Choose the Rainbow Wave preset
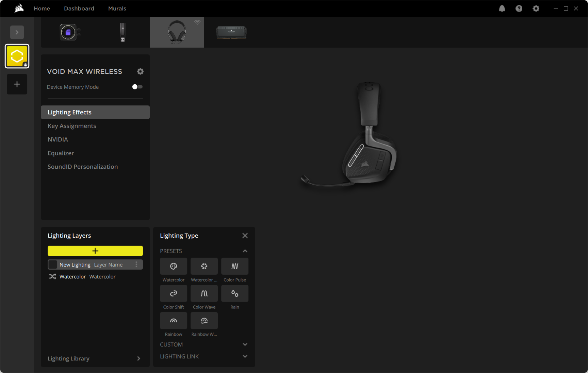The height and width of the screenshot is (373, 588). (204, 321)
